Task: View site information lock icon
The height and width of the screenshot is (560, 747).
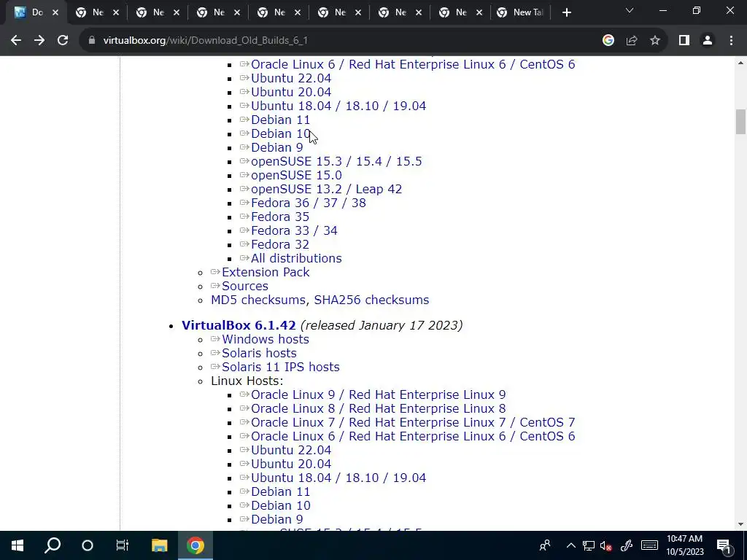Action: [x=92, y=41]
